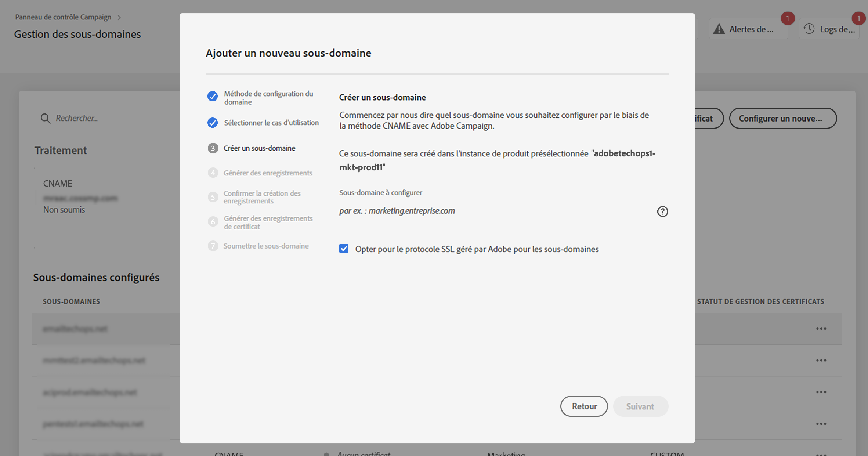Click the breadcrumb chevron after Campaign

pyautogui.click(x=119, y=17)
